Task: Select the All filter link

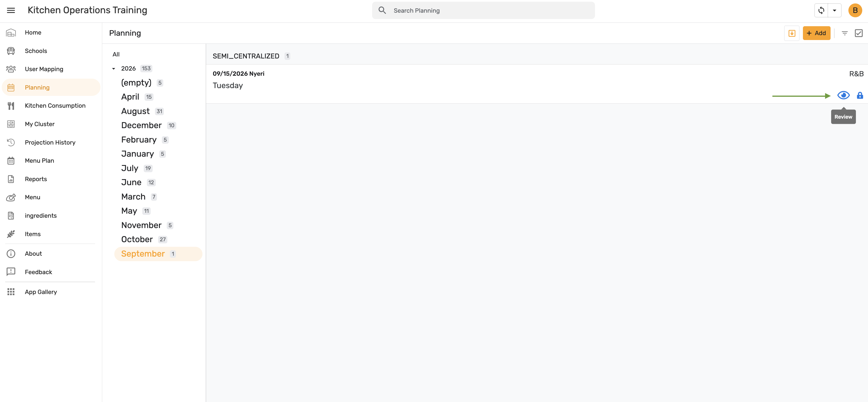Action: click(x=116, y=54)
